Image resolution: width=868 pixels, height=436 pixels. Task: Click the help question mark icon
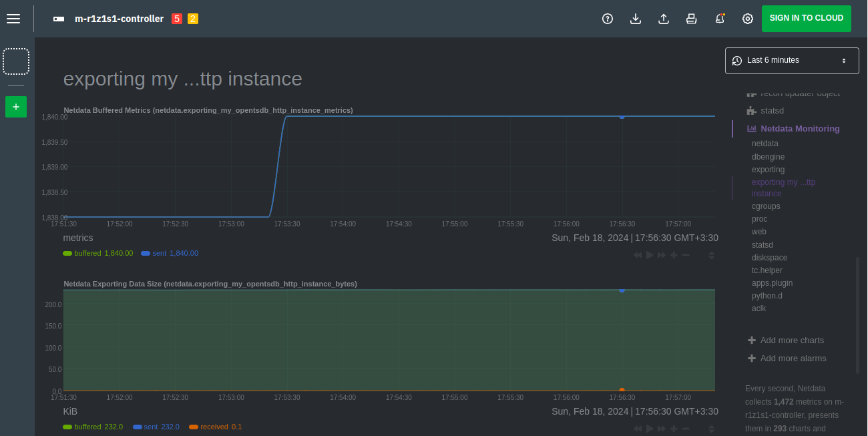point(608,19)
